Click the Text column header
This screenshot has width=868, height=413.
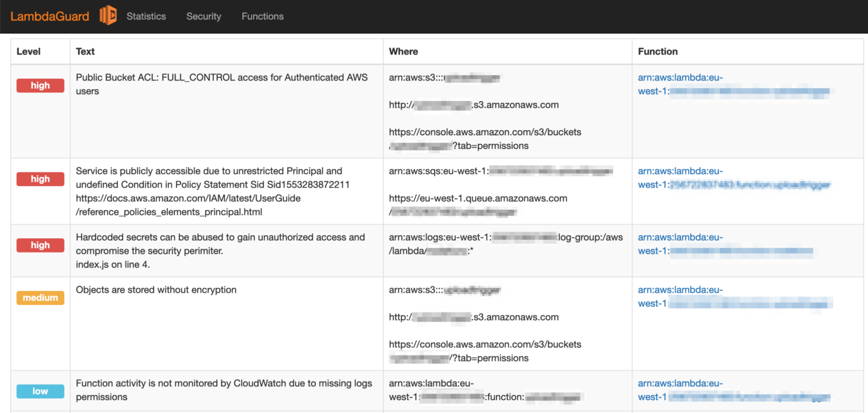coord(86,51)
